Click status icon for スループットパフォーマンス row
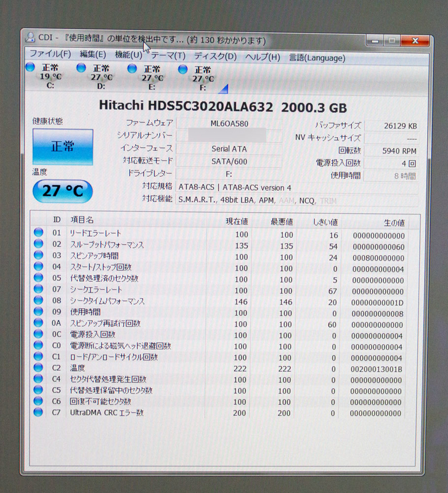This screenshot has width=448, height=493. 38,243
